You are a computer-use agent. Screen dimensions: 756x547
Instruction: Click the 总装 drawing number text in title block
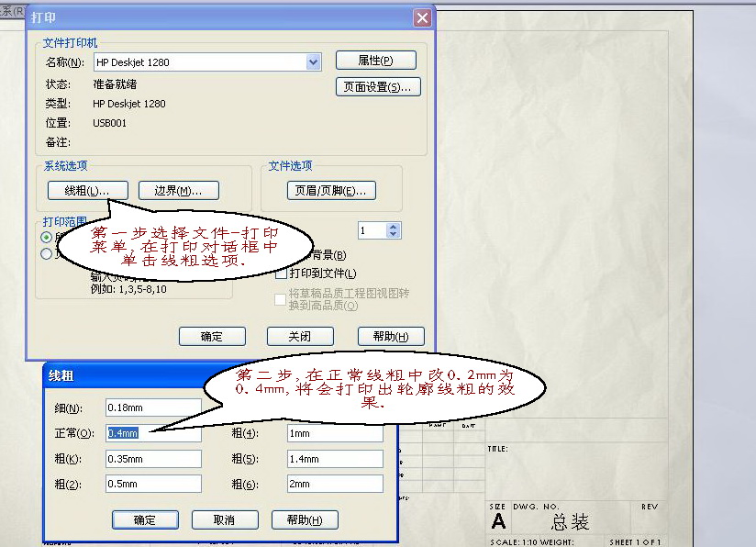click(570, 522)
